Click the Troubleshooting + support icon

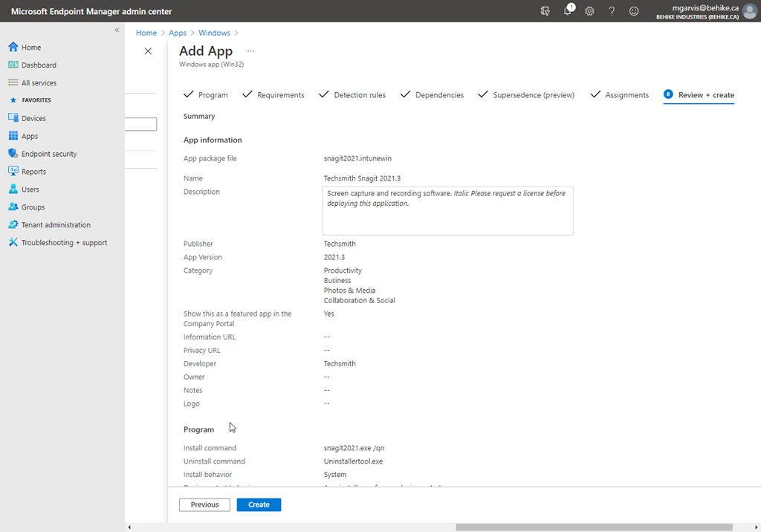click(x=13, y=243)
